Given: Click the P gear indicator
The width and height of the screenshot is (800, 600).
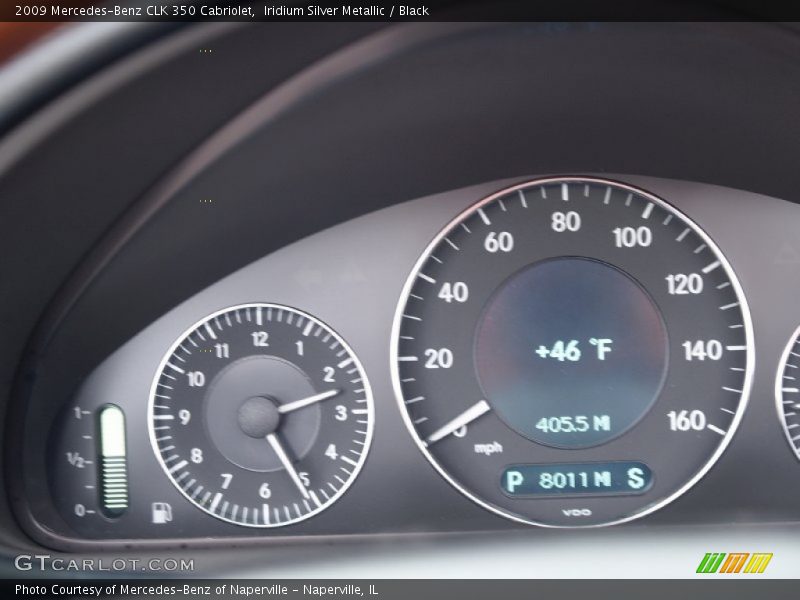Looking at the screenshot, I should pyautogui.click(x=514, y=481).
